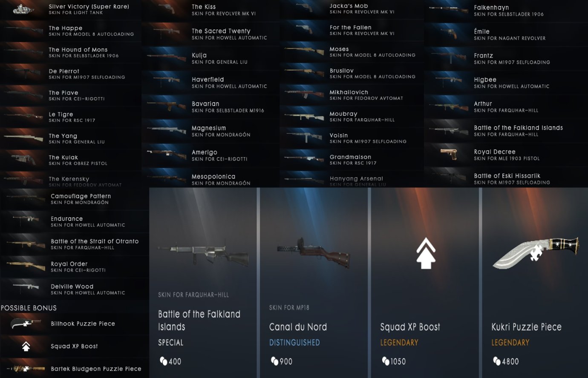Choose the Falkenhayn Selbstlader 1906 skin

506,11
